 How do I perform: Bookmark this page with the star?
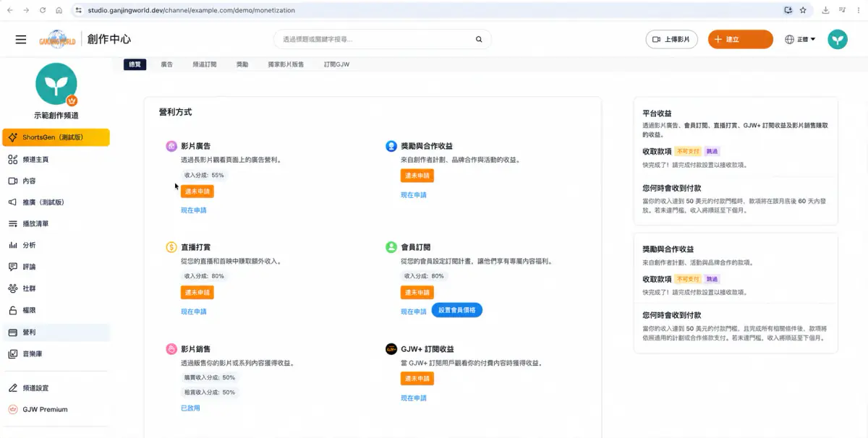[803, 10]
